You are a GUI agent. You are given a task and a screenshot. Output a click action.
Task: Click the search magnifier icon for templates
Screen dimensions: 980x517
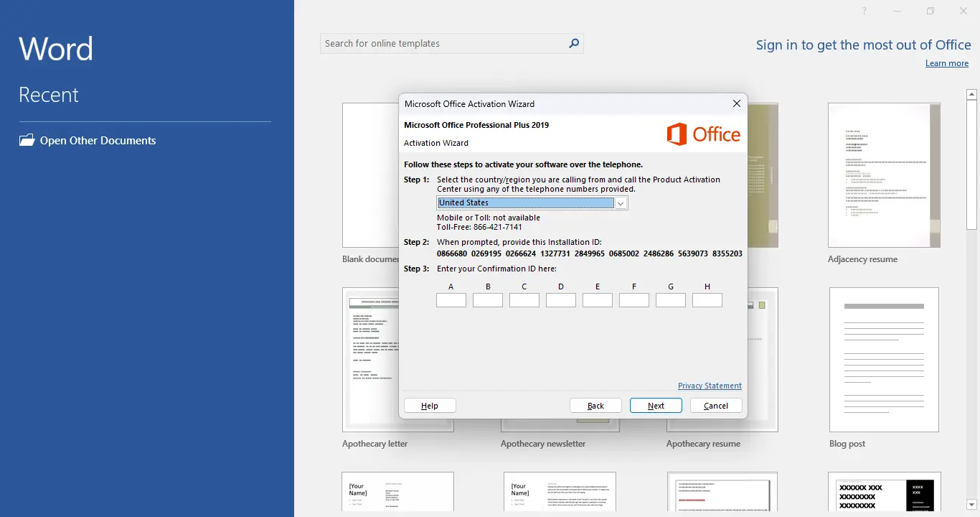pyautogui.click(x=573, y=43)
